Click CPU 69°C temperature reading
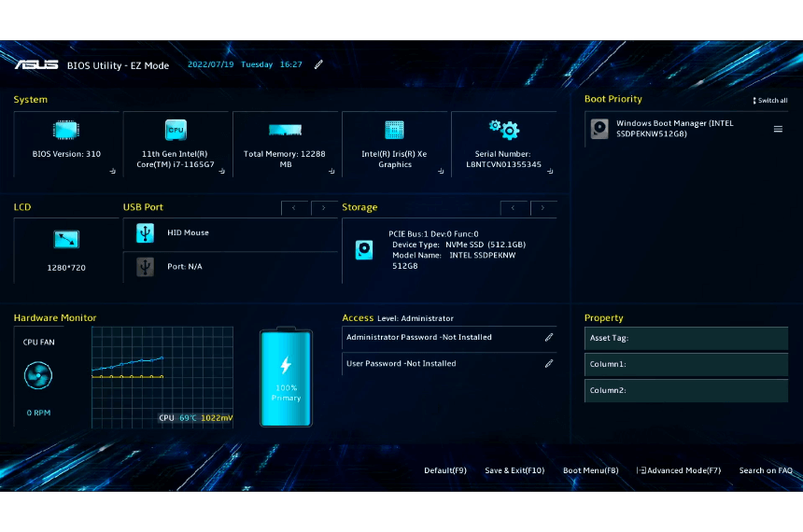 coord(177,418)
